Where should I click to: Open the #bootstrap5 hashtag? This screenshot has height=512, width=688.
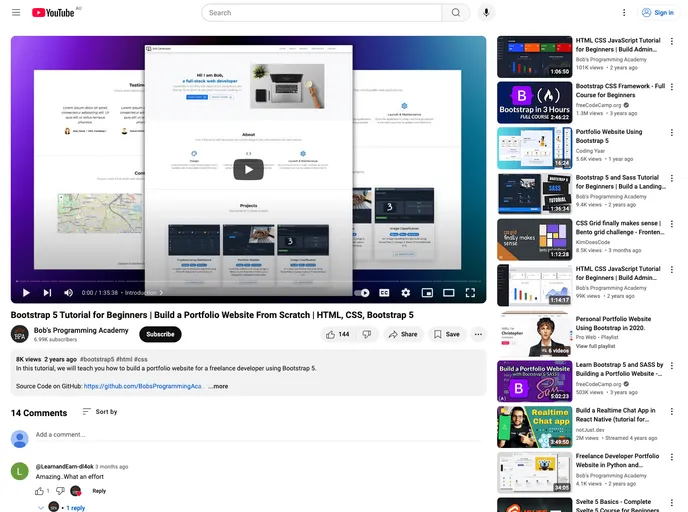pos(97,359)
